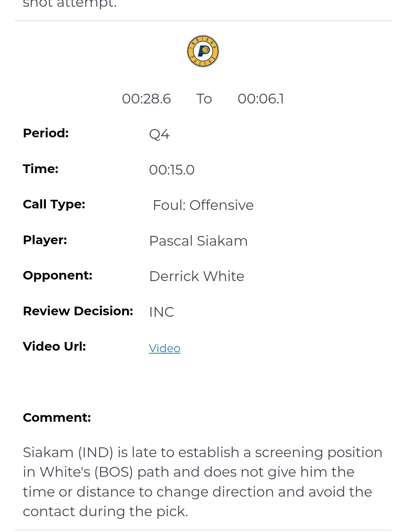Click the Period label
Image resolution: width=406 pixels, height=532 pixels.
(46, 133)
